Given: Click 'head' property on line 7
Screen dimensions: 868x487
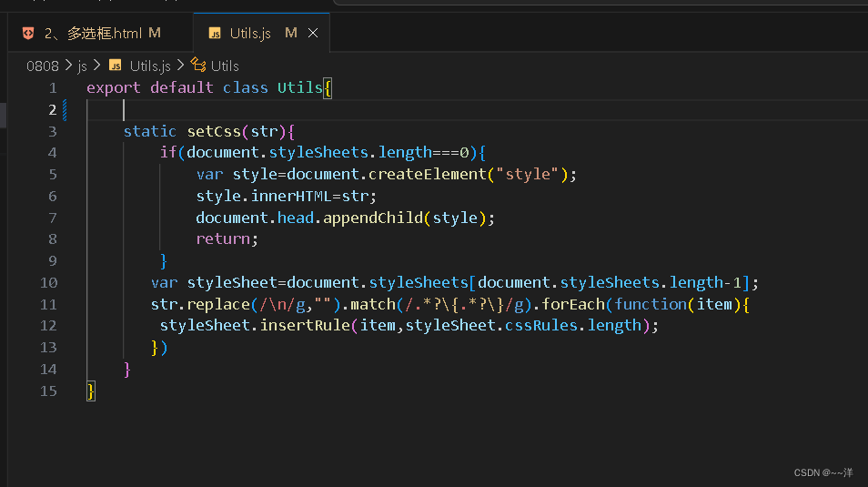Looking at the screenshot, I should 295,218.
